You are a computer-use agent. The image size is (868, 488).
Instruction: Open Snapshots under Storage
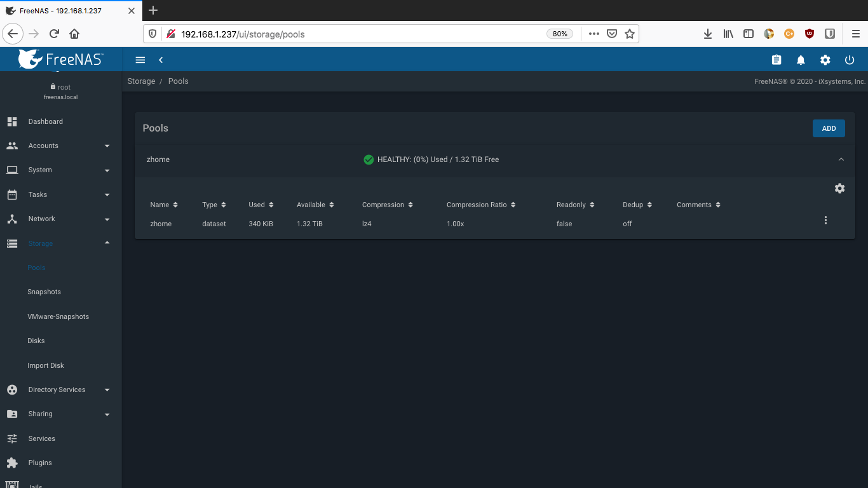pyautogui.click(x=44, y=292)
